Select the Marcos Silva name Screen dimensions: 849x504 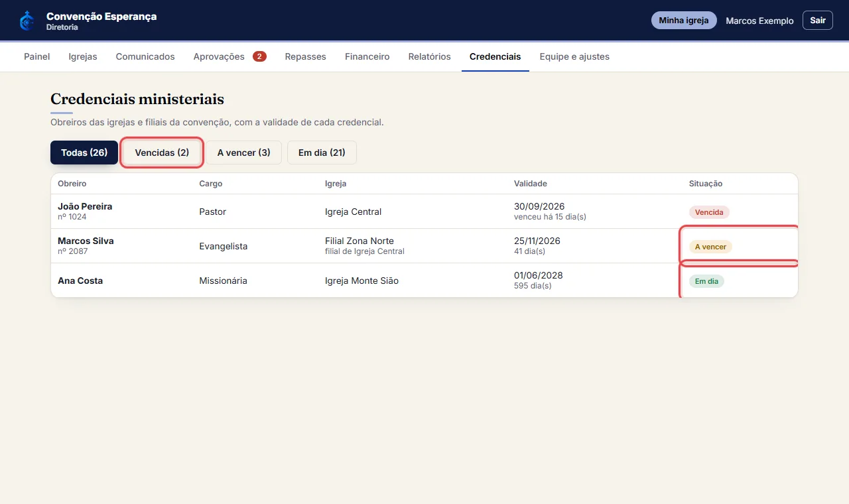coord(86,241)
